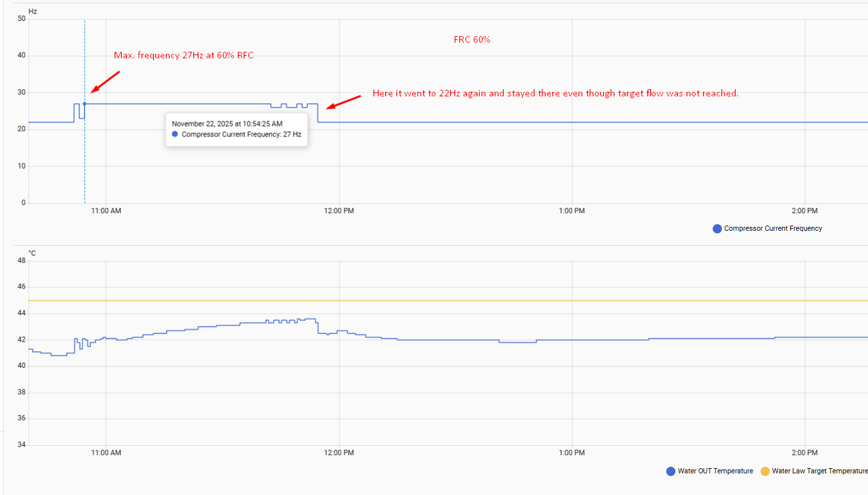
Task: Click 1:00 PM label on temperature chart axis
Action: pyautogui.click(x=572, y=453)
